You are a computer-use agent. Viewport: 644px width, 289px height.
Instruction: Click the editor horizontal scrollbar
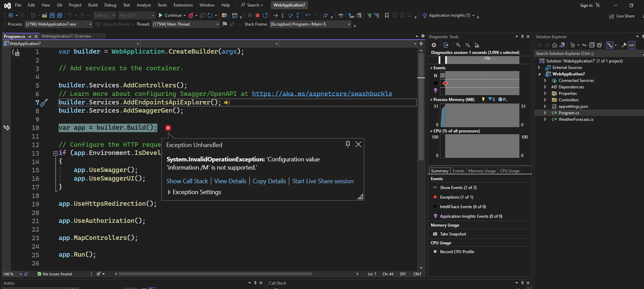click(215, 274)
